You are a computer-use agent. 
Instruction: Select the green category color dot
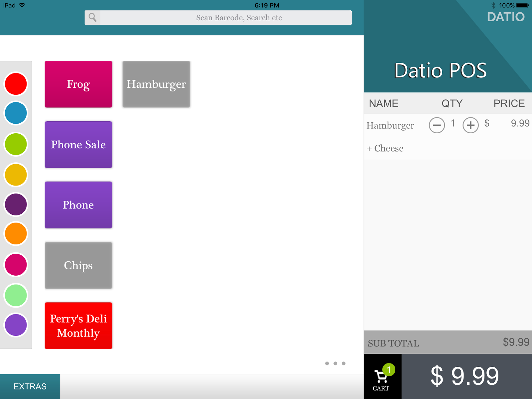click(16, 144)
